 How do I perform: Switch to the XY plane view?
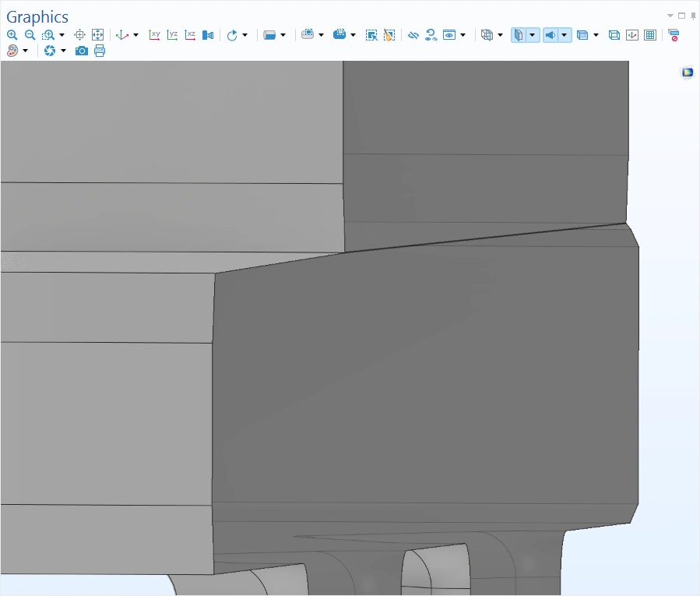(x=155, y=35)
